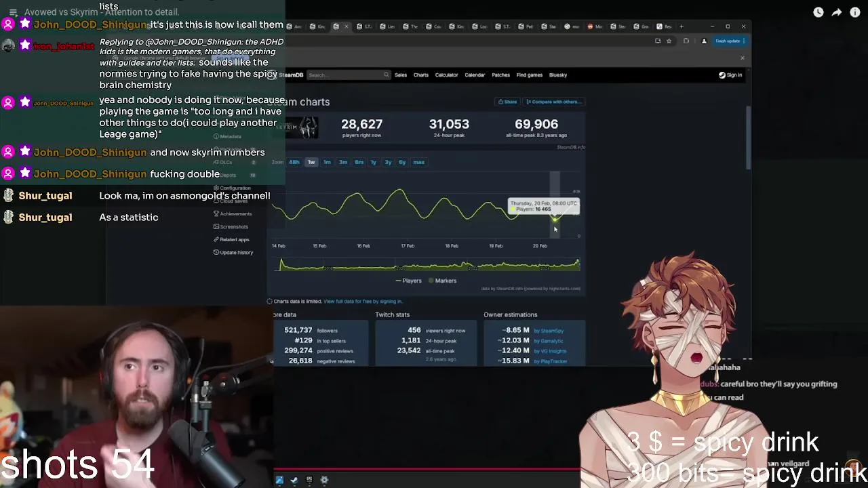This screenshot has width=868, height=488.
Task: Open the browser profile icon
Action: [x=704, y=41]
